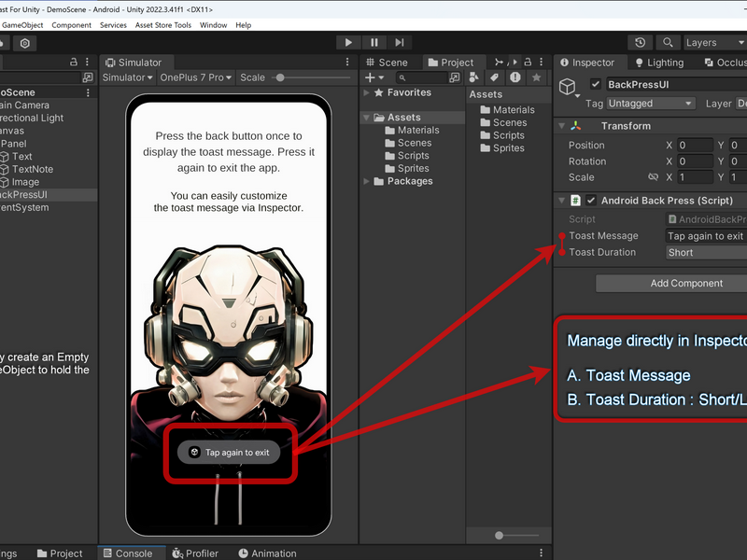Collapse the Android Back Press script foldout
747x560 pixels.
pyautogui.click(x=562, y=201)
